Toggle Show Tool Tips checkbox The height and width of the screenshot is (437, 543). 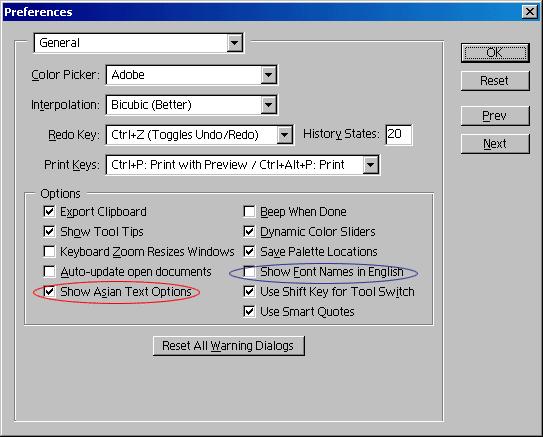tap(49, 232)
